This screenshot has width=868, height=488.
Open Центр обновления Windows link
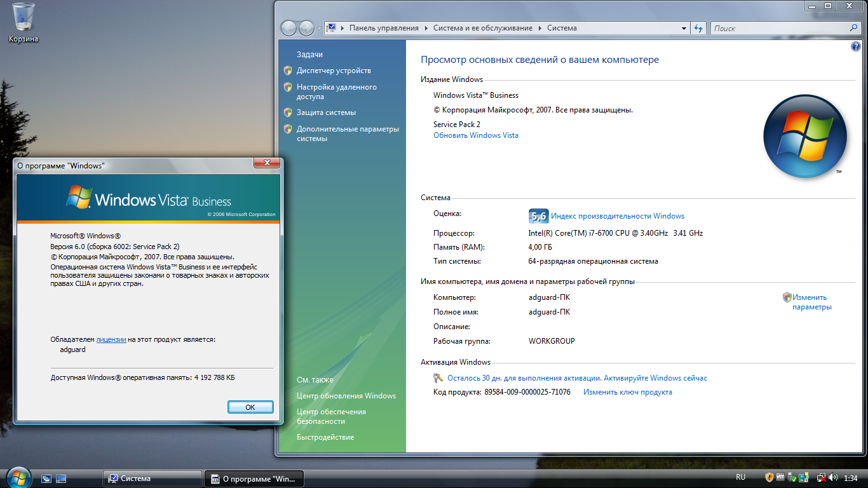click(x=346, y=396)
